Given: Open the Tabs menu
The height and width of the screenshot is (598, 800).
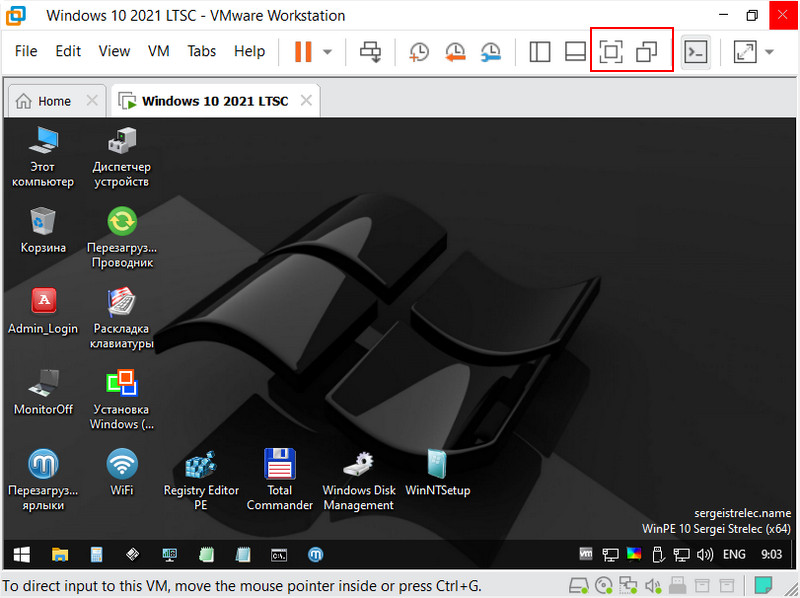Looking at the screenshot, I should tap(202, 51).
